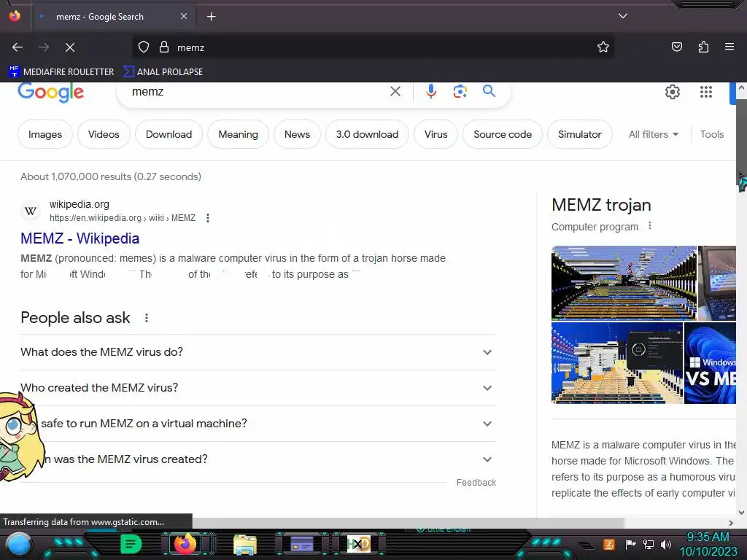Open the HxD hex editor taskbar icon
Viewport: 747px width, 560px height.
tap(358, 544)
